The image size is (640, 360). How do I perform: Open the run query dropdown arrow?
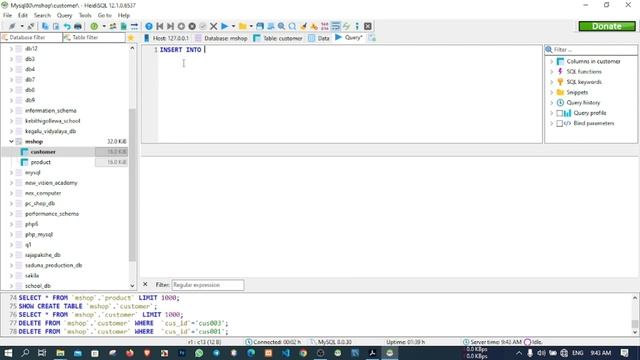point(233,26)
